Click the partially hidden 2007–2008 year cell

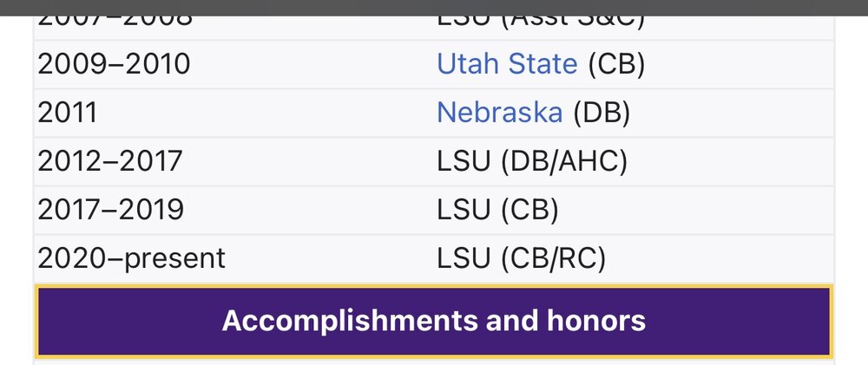pos(115,22)
